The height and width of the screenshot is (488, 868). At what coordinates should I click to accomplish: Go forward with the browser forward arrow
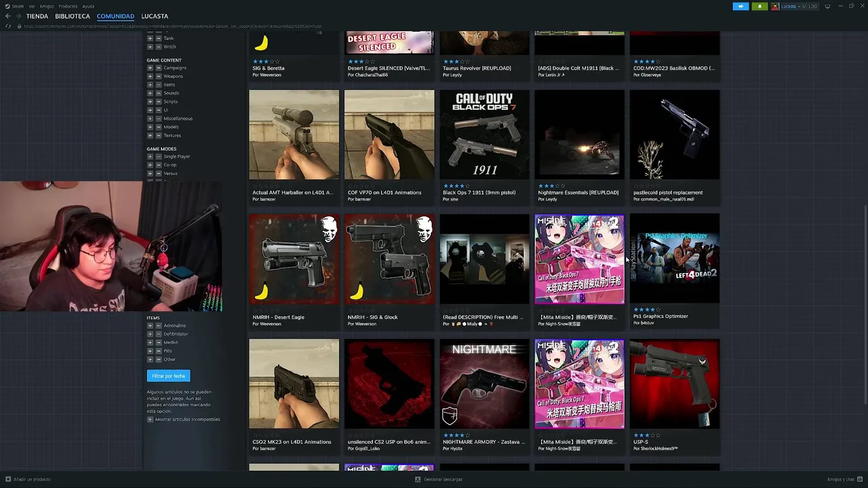coord(18,16)
